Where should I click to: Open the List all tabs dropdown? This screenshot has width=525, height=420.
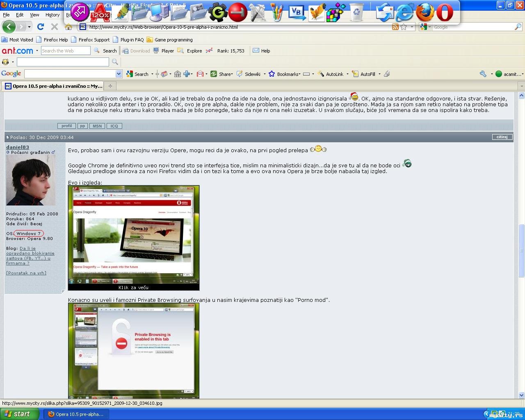(521, 86)
